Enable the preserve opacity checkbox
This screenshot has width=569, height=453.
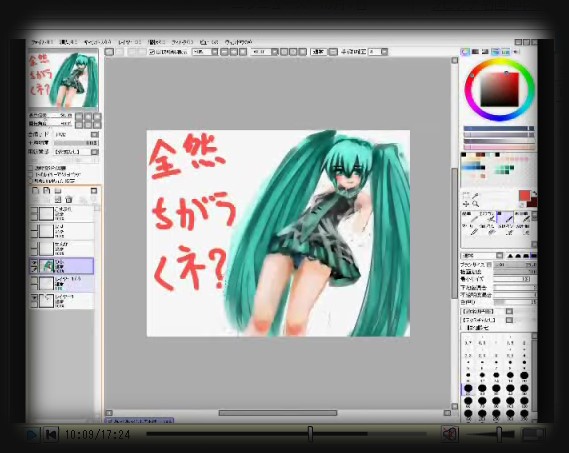click(31, 168)
